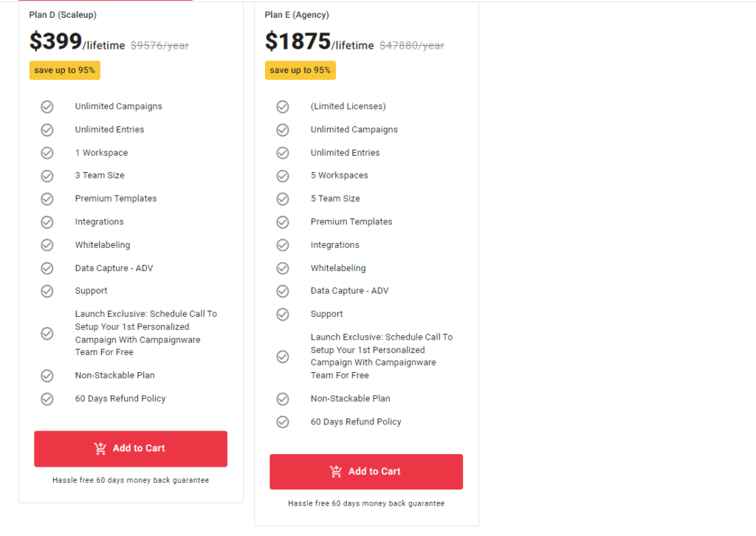Click the checkmark beside Unlimited Campaigns on Plan D
756x536 pixels.
click(x=47, y=106)
